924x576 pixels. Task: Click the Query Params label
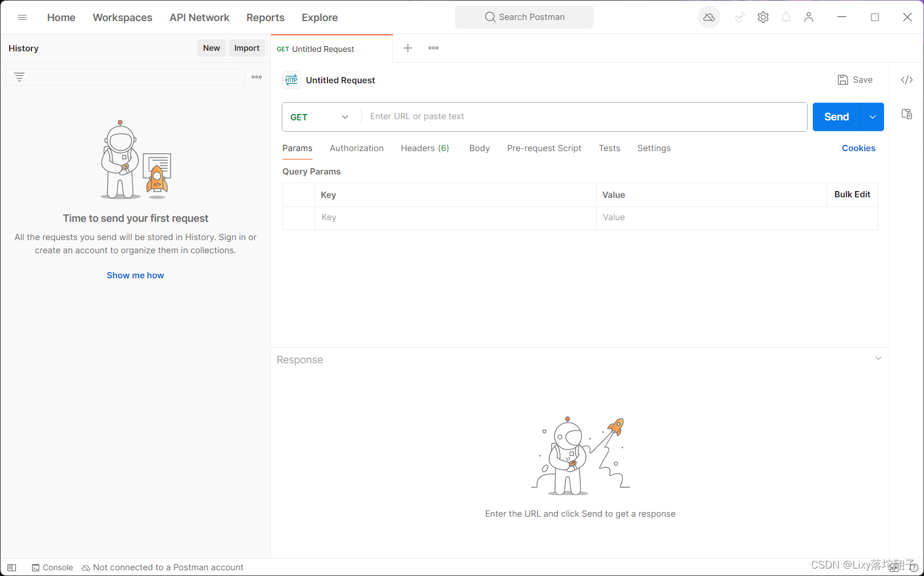click(x=311, y=172)
